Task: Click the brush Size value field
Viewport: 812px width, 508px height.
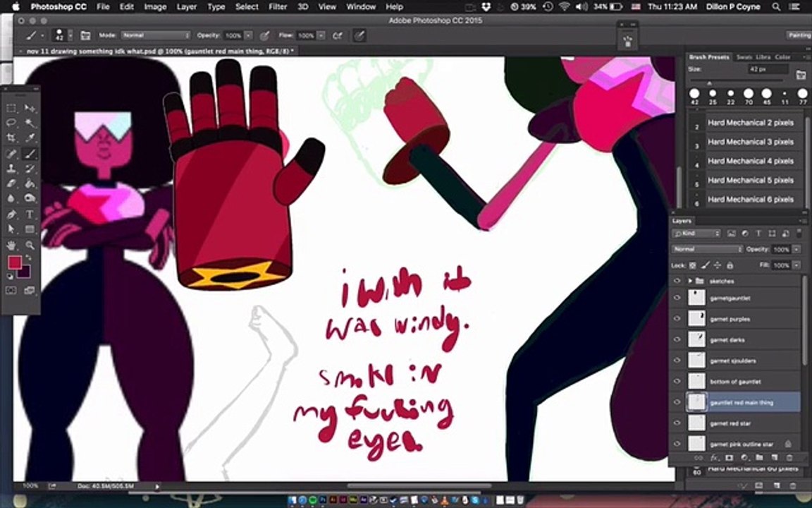Action: click(x=768, y=69)
